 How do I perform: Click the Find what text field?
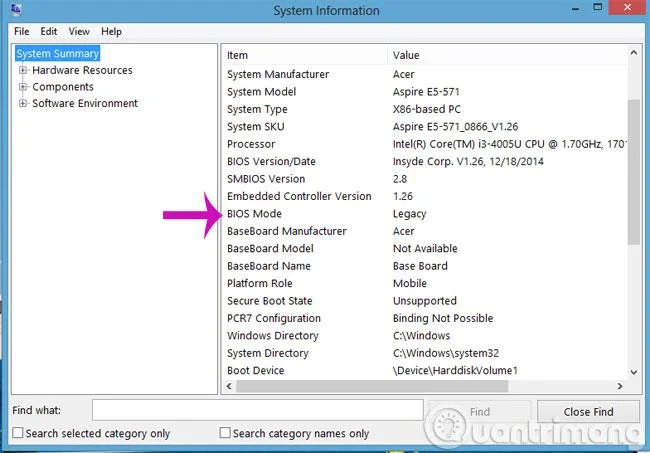(257, 410)
